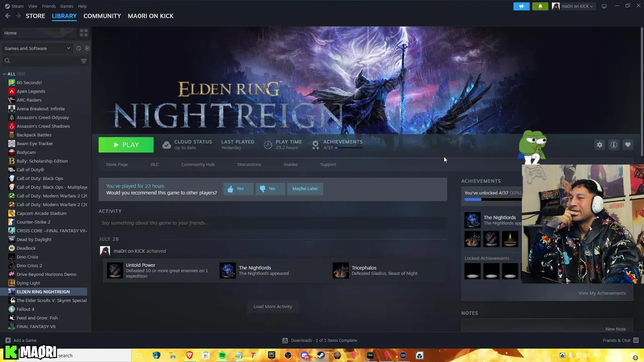Image resolution: width=644 pixels, height=362 pixels.
Task: Click Steam icon in taskbar
Action: 320,355
